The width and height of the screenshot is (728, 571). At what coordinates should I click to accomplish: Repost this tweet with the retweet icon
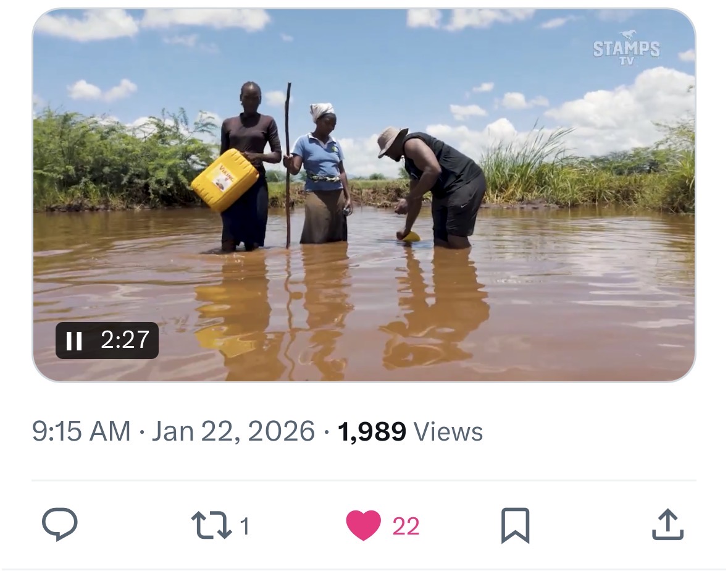211,526
